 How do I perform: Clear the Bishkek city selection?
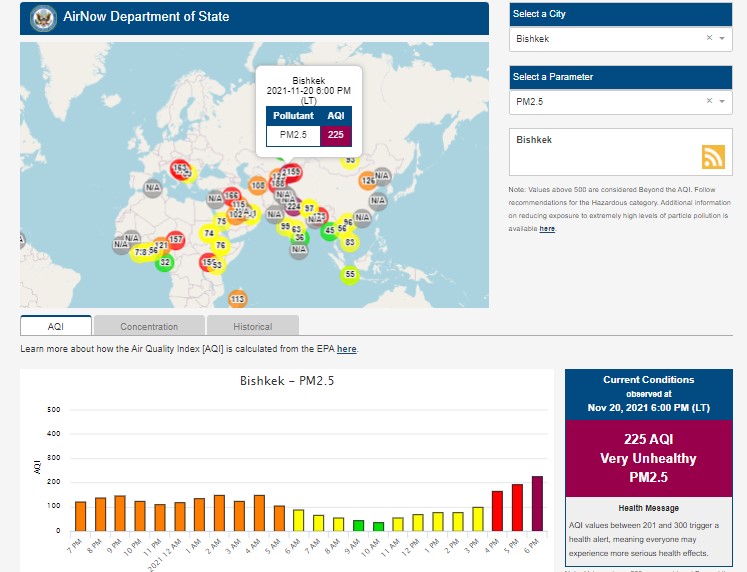(709, 38)
